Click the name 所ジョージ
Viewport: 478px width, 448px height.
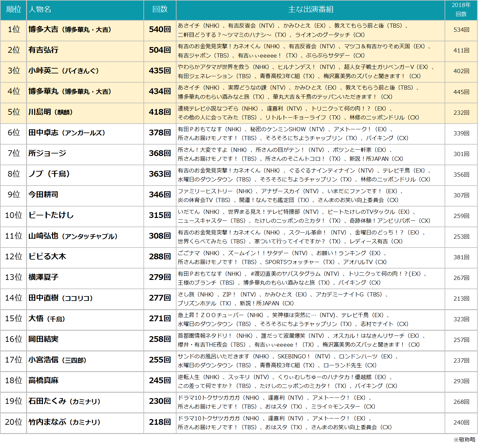click(x=47, y=153)
